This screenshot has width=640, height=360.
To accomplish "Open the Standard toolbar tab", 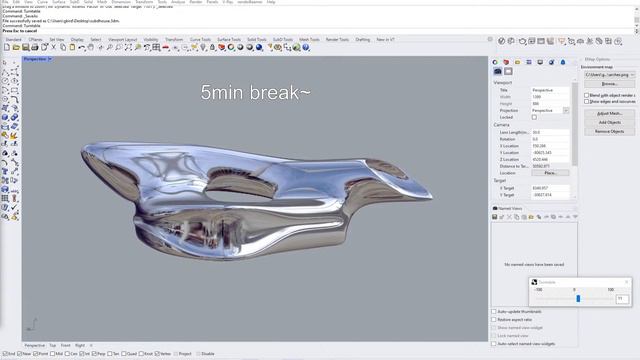I will [13, 40].
